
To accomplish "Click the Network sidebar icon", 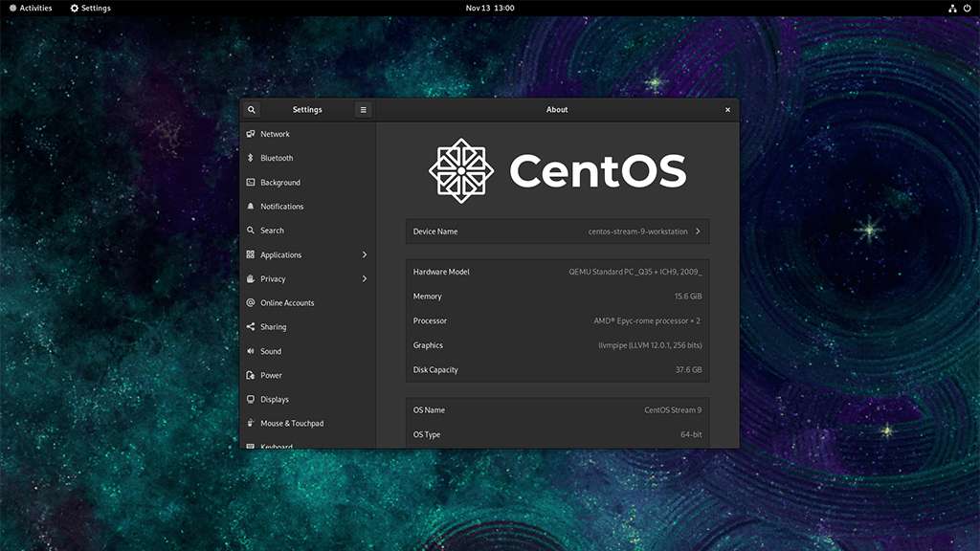I will [251, 134].
